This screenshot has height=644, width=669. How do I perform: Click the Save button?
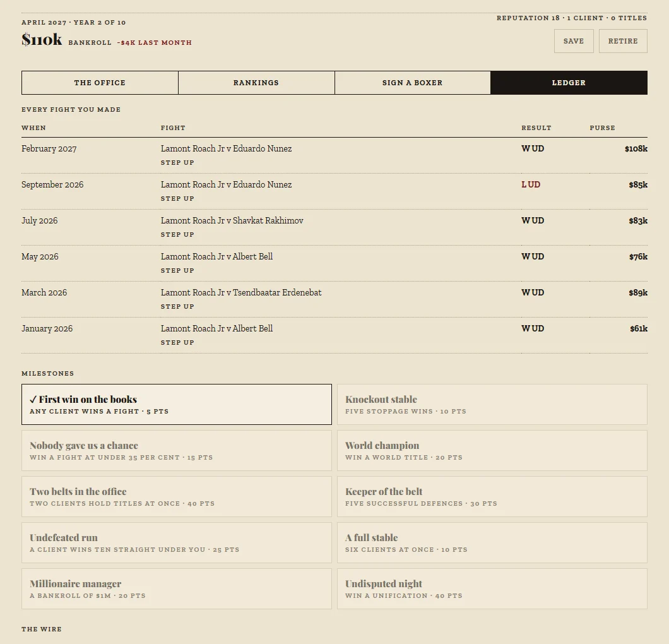tap(574, 41)
